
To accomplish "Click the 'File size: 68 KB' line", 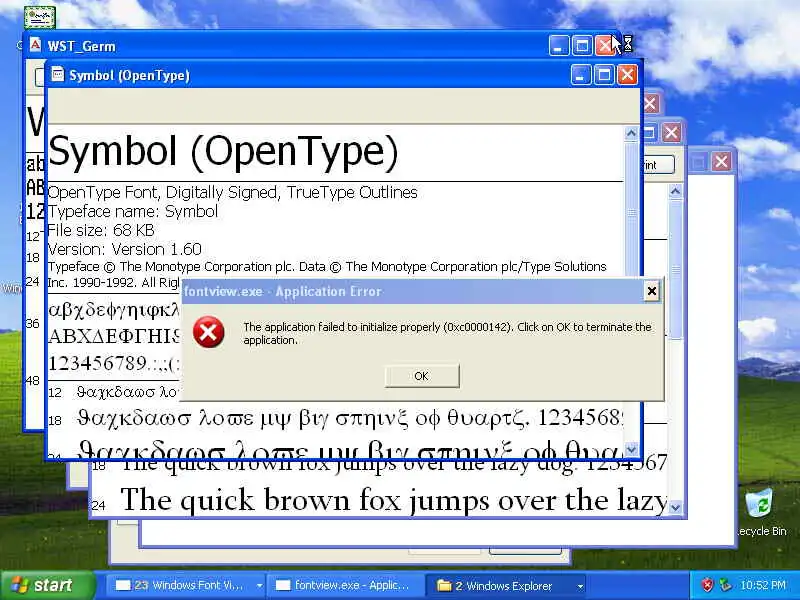I will click(101, 230).
